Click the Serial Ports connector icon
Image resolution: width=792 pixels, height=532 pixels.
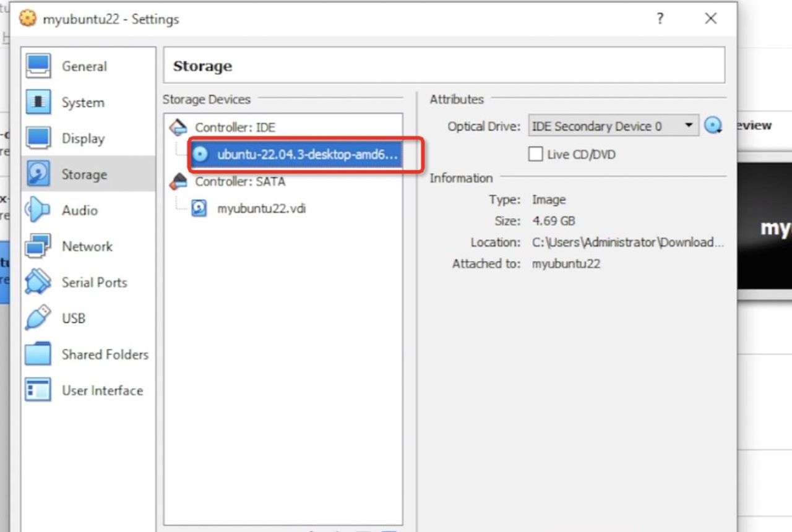38,282
